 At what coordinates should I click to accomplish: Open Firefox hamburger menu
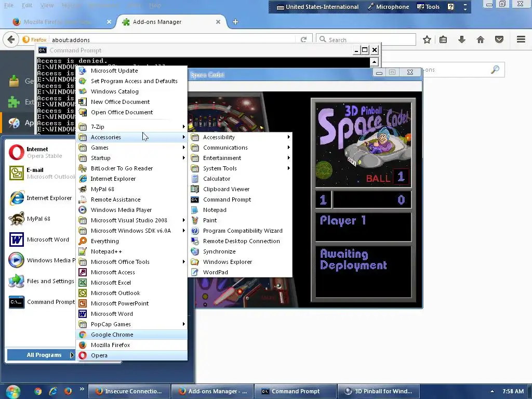[x=521, y=39]
